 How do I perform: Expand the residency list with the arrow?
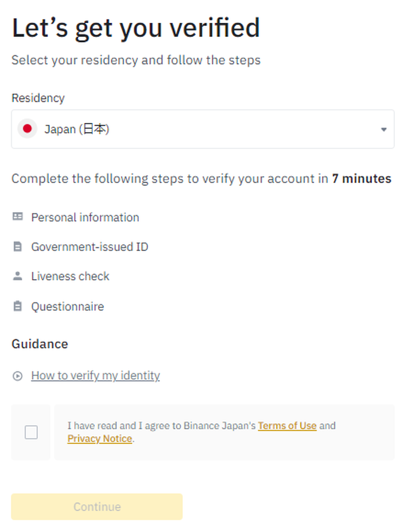[x=384, y=130]
